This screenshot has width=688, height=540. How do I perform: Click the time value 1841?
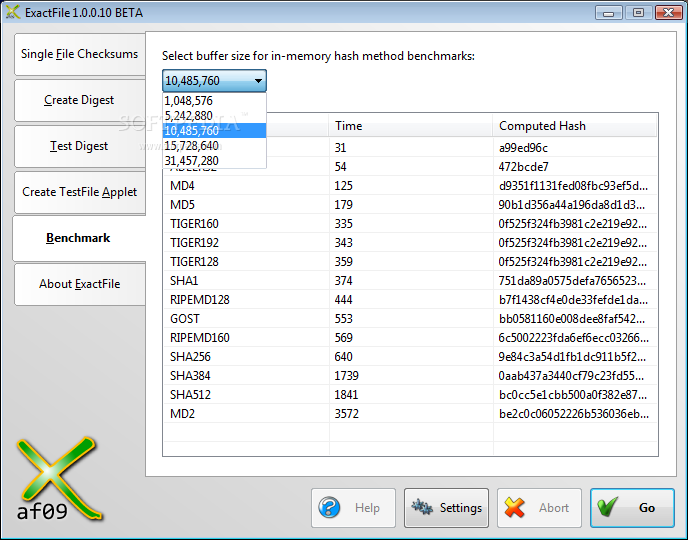pyautogui.click(x=346, y=395)
